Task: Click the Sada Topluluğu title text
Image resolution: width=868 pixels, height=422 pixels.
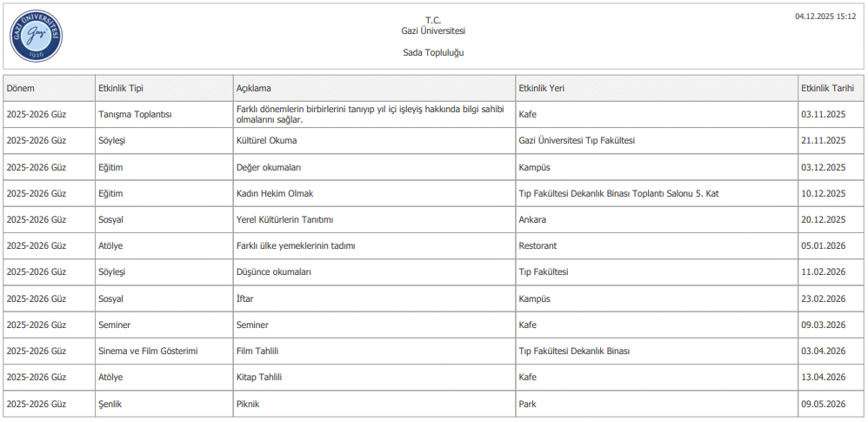Action: 433,53
